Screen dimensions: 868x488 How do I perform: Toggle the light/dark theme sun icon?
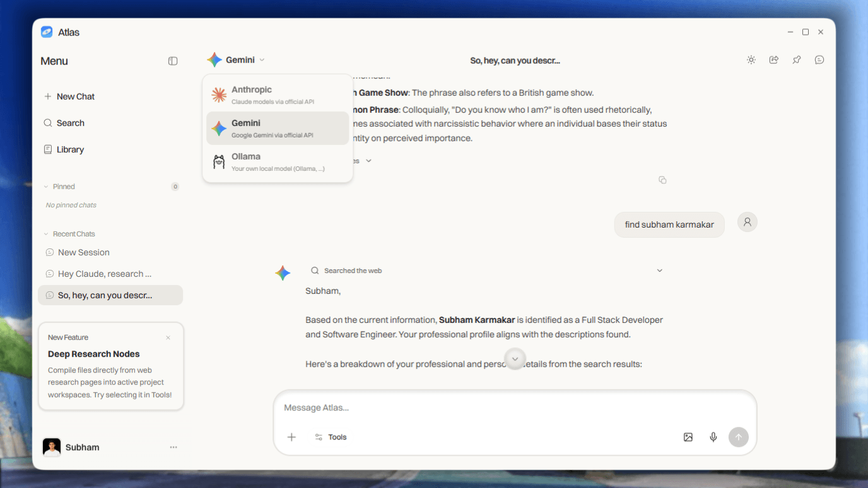point(751,60)
